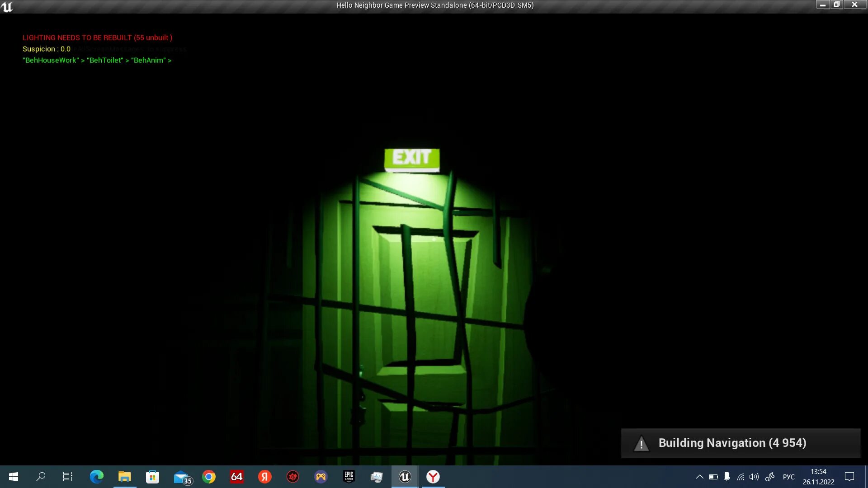The image size is (868, 488).
Task: Click the warning triangle in navigation notice
Action: pos(641,443)
